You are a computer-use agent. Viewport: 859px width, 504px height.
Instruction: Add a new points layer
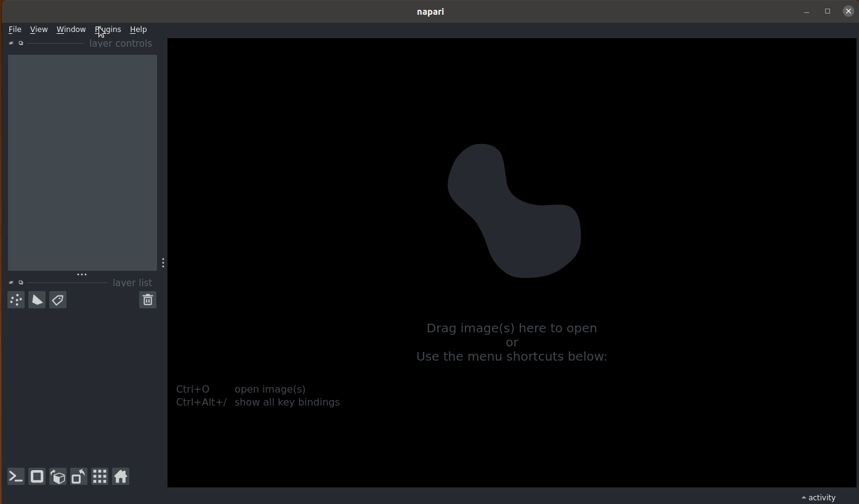click(x=16, y=300)
